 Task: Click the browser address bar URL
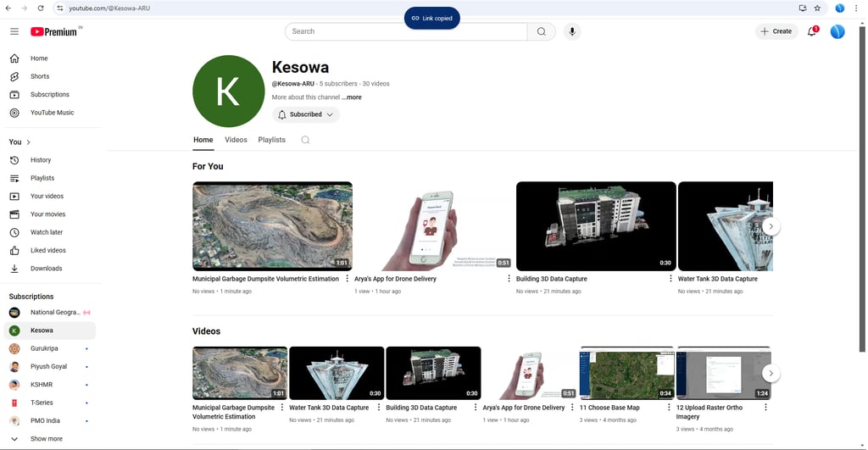[x=109, y=8]
